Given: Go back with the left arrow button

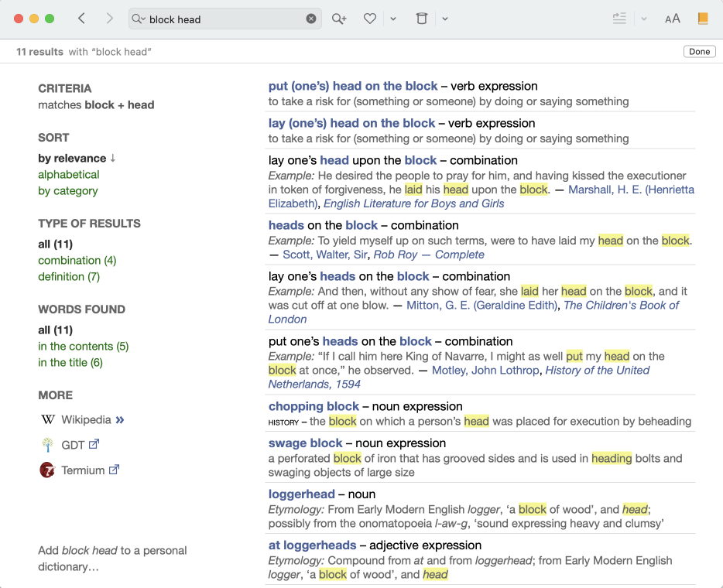Looking at the screenshot, I should pos(81,19).
